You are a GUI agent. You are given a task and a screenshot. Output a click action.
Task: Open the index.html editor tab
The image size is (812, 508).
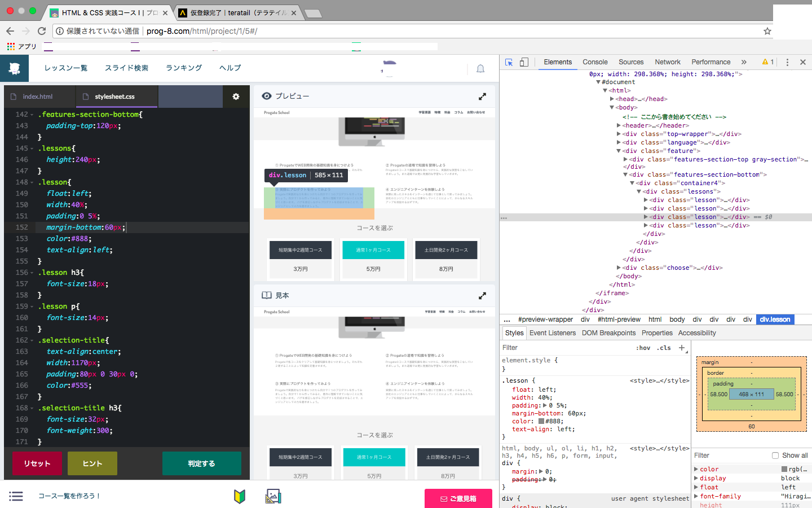pyautogui.click(x=38, y=97)
